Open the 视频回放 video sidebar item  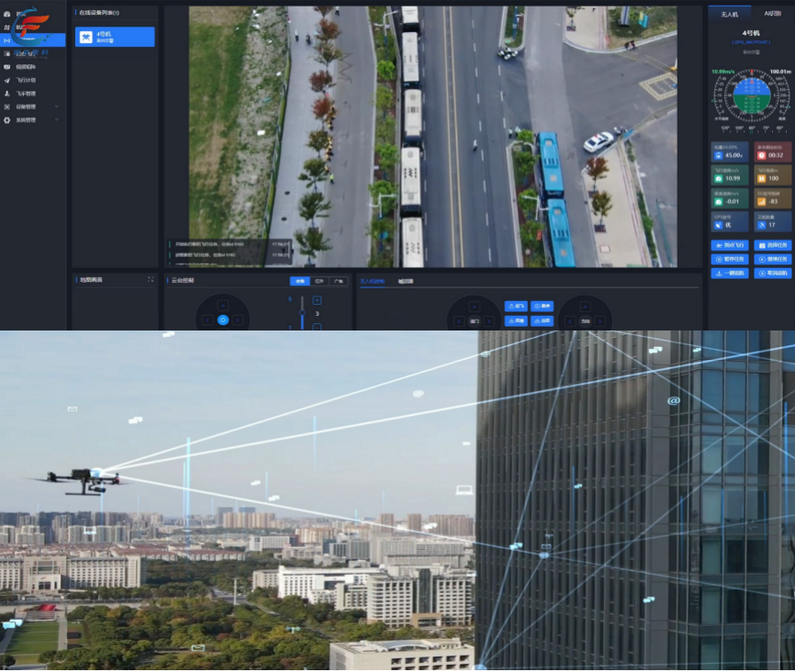pyautogui.click(x=26, y=67)
